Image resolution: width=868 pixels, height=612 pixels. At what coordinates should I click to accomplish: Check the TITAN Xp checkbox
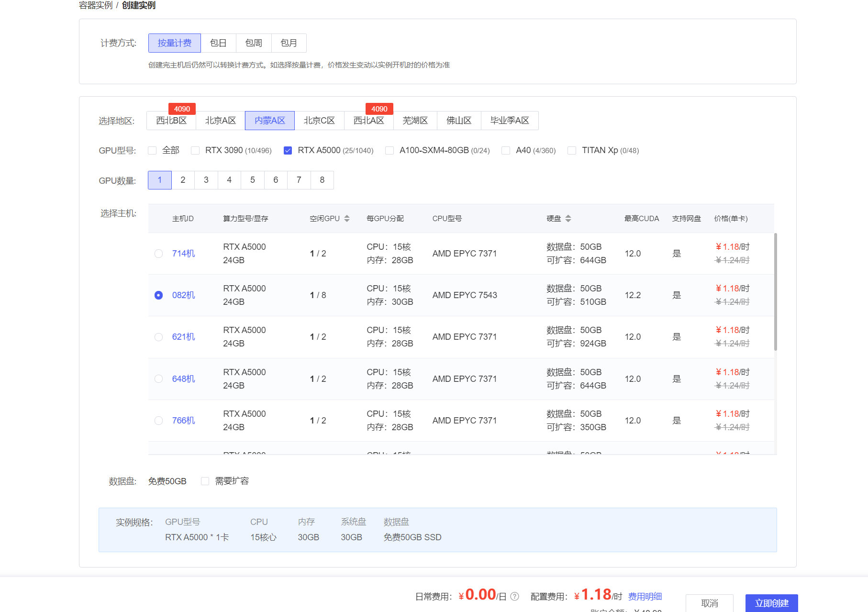pyautogui.click(x=572, y=150)
